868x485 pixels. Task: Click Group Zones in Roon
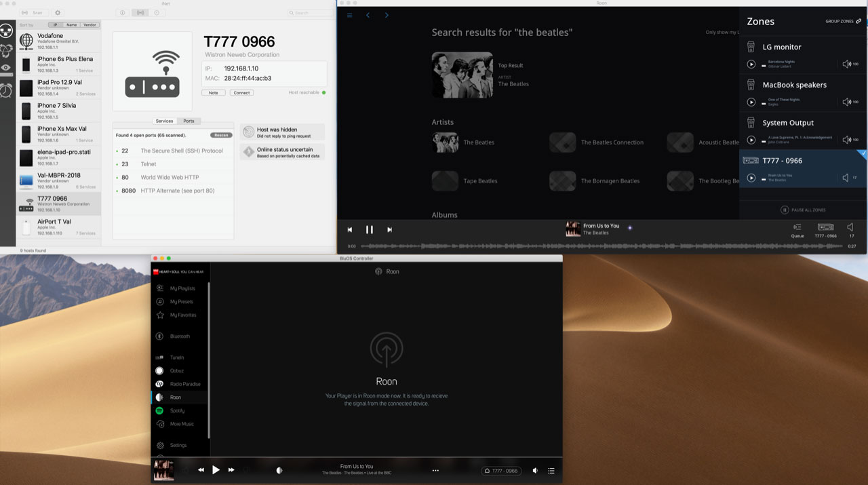(x=843, y=21)
